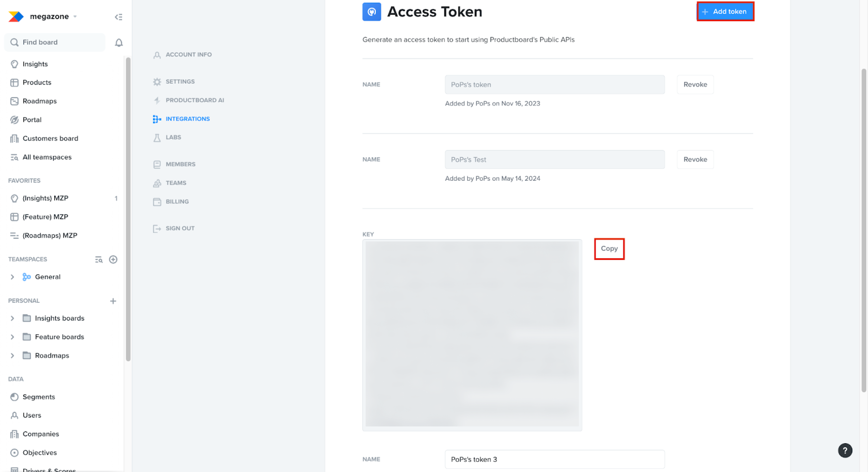Click the Access Token header icon
Viewport: 868px width, 472px height.
coord(371,12)
